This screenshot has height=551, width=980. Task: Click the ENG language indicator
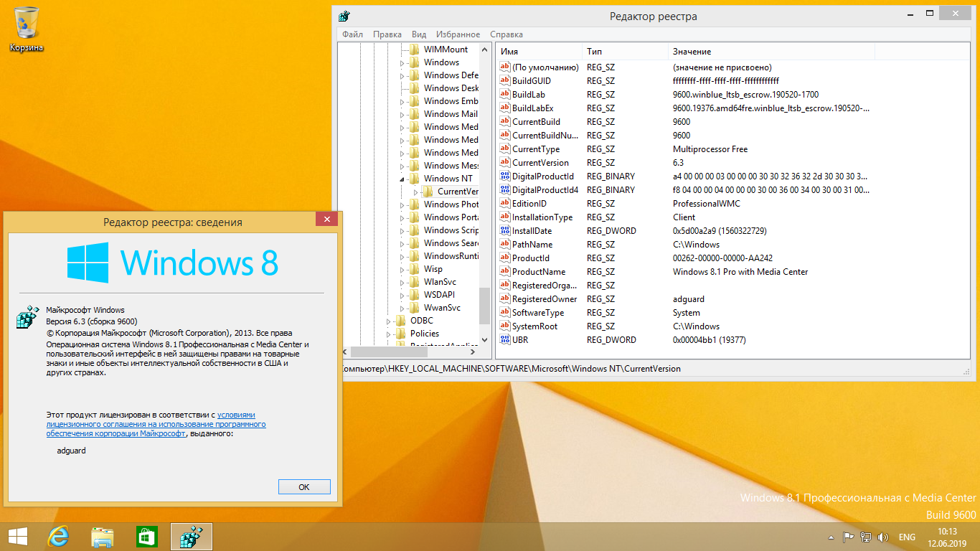point(907,537)
